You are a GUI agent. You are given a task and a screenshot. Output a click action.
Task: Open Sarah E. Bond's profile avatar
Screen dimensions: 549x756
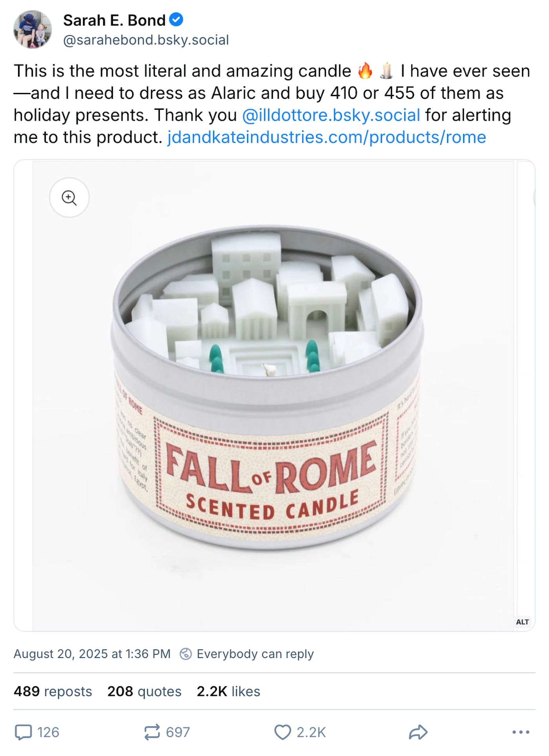[x=33, y=29]
